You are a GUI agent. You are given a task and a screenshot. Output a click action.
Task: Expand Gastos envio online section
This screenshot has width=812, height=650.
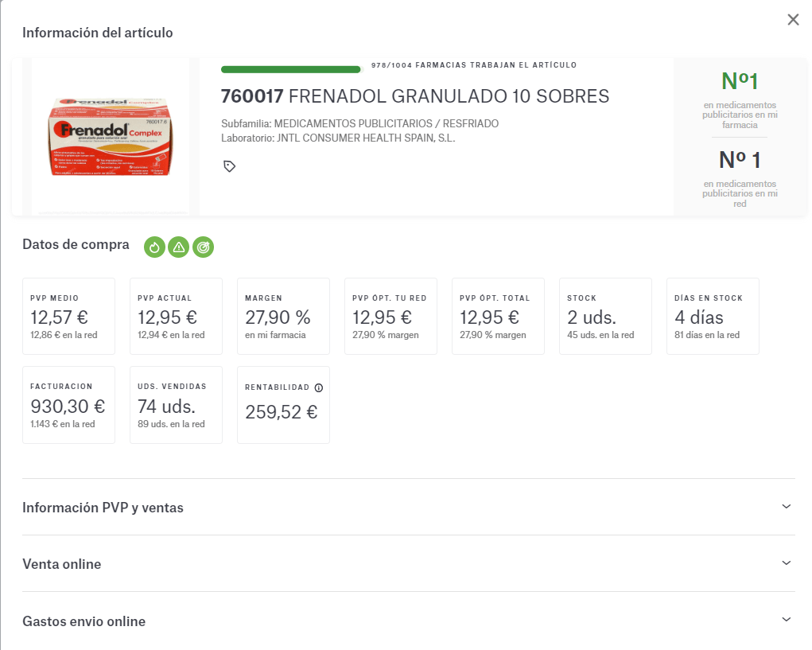409,621
